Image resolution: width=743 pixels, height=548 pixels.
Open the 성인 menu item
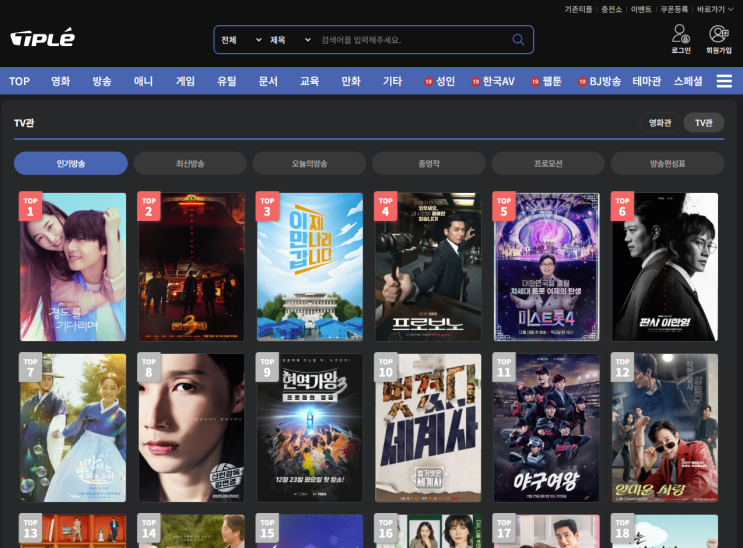pos(440,81)
